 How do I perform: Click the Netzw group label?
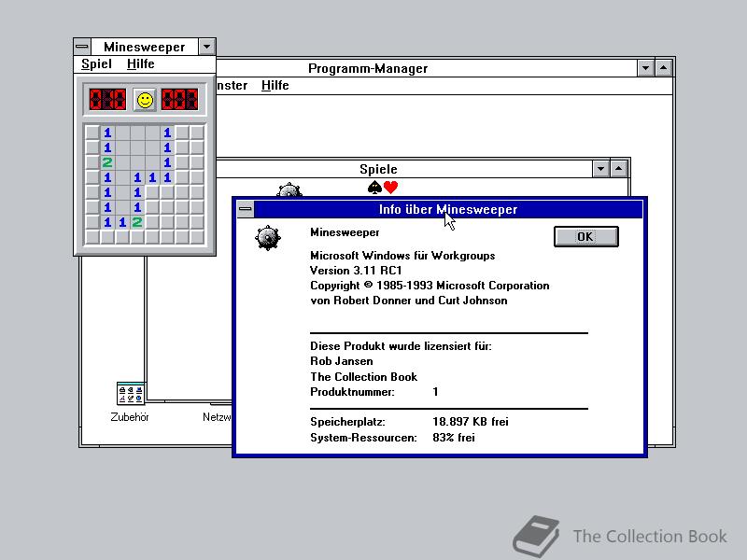217,417
